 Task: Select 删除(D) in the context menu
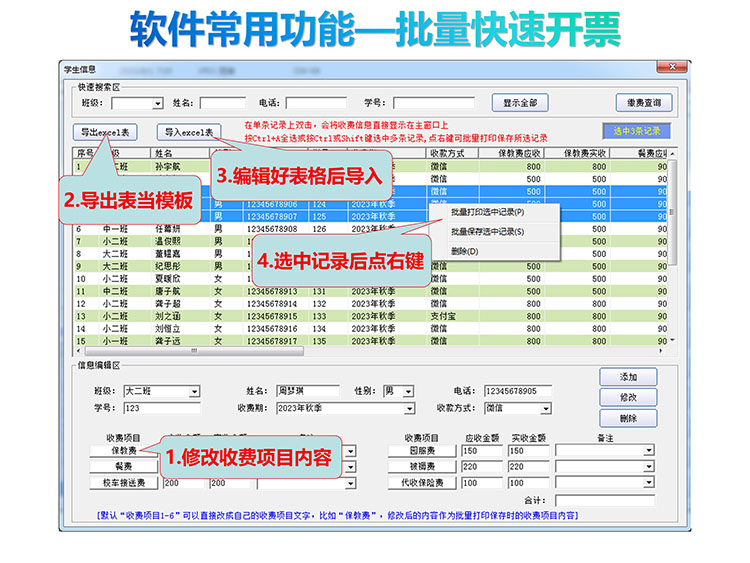[x=464, y=251]
